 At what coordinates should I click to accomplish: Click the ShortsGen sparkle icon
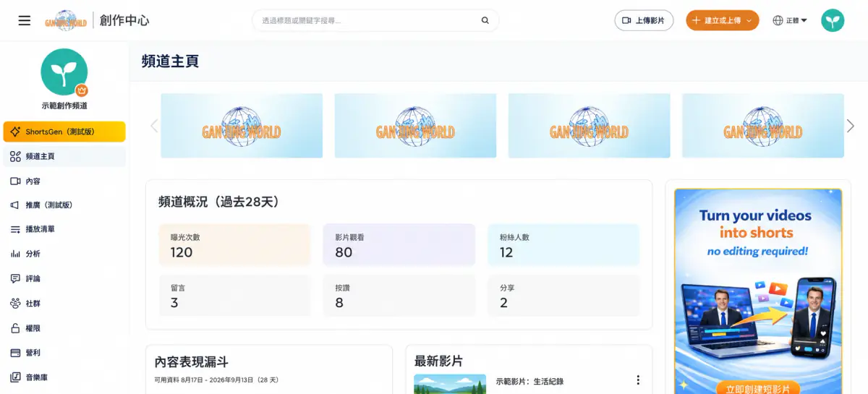(x=15, y=132)
